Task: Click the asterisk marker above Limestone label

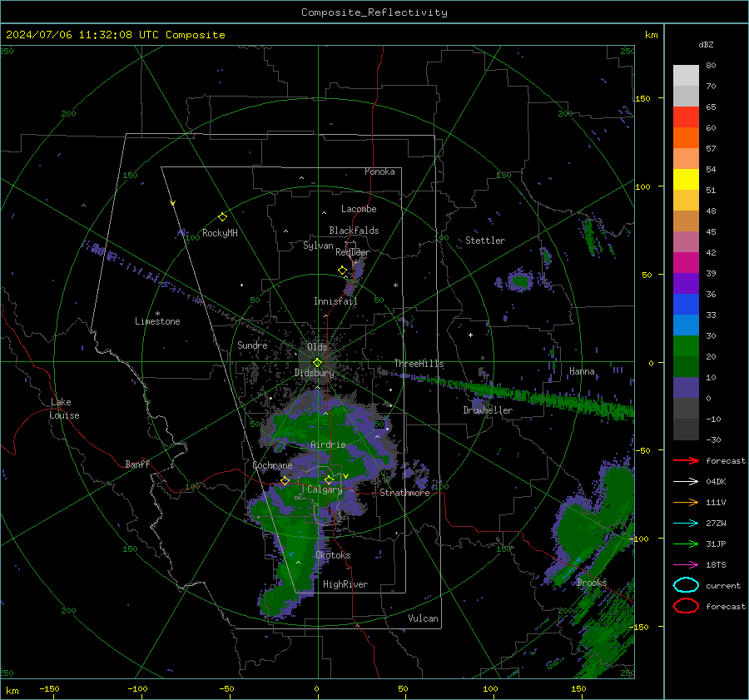Action: coord(157,314)
